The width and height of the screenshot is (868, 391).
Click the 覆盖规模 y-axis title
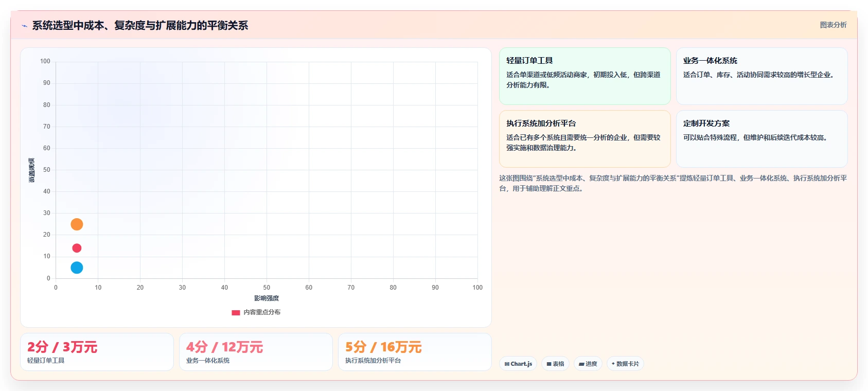pyautogui.click(x=32, y=170)
